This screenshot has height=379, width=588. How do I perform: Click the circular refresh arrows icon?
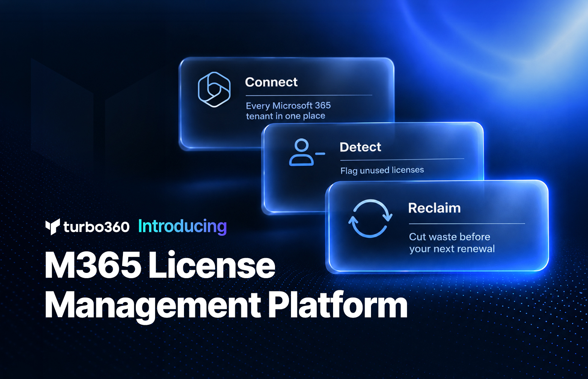(x=370, y=219)
